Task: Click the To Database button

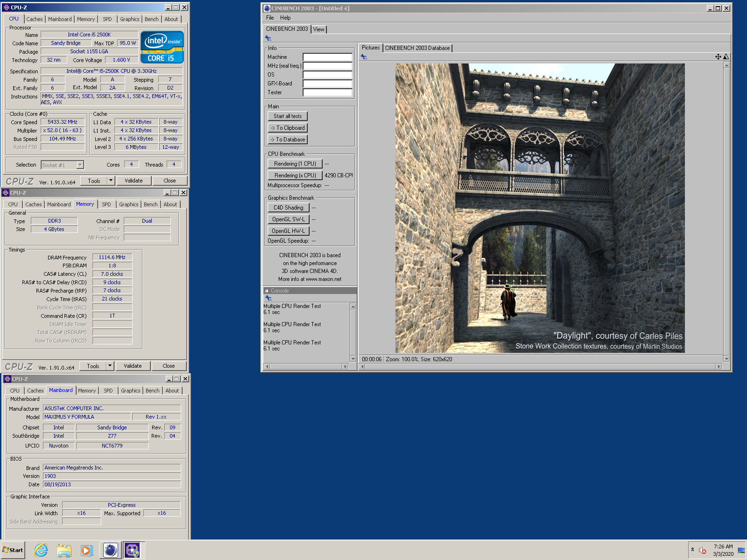Action: click(288, 140)
